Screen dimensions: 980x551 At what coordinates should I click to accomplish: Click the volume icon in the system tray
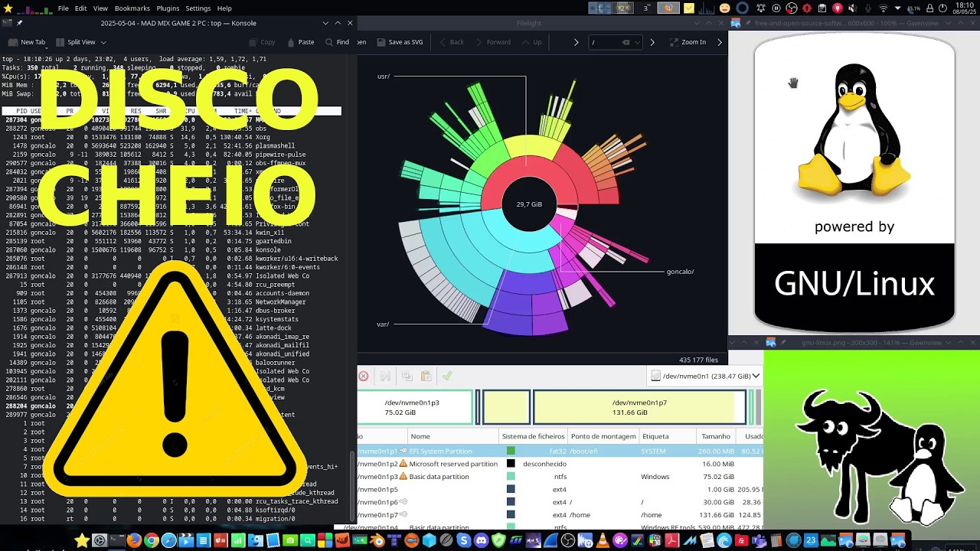click(852, 8)
